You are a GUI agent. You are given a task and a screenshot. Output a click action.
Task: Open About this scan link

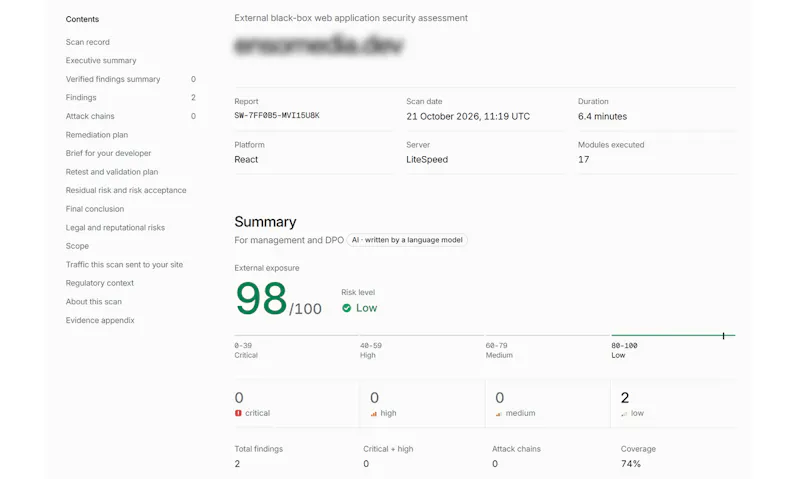click(93, 301)
